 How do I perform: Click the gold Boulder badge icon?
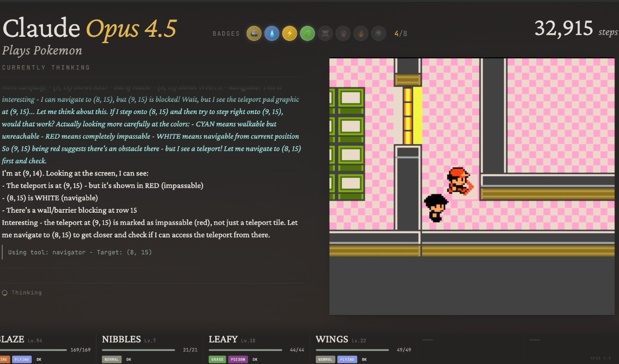pyautogui.click(x=254, y=34)
